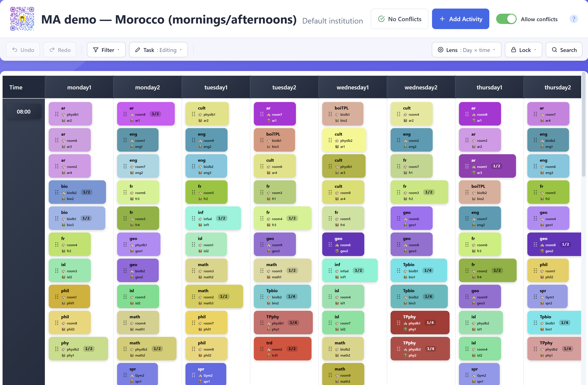Select the wednesday2 column header
588x385 pixels.
pyautogui.click(x=421, y=87)
